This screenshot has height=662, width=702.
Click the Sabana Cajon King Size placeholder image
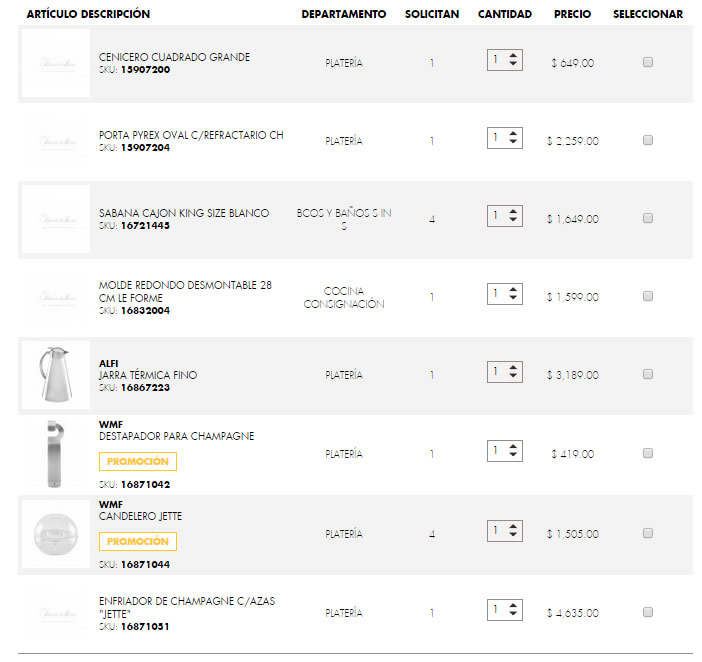(x=55, y=218)
